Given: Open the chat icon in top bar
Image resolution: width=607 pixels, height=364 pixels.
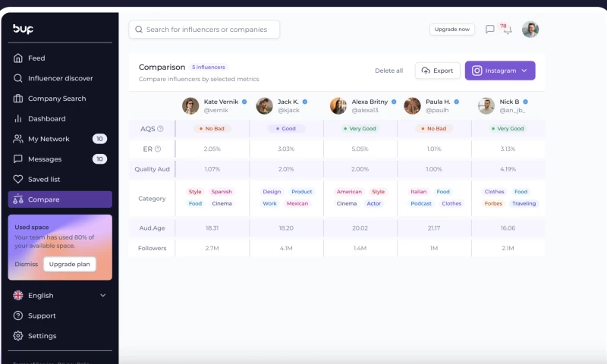Looking at the screenshot, I should 489,29.
